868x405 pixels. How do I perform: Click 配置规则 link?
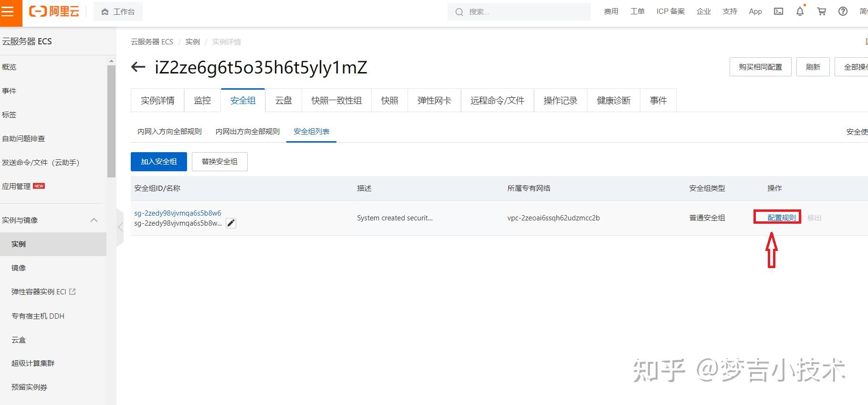782,218
